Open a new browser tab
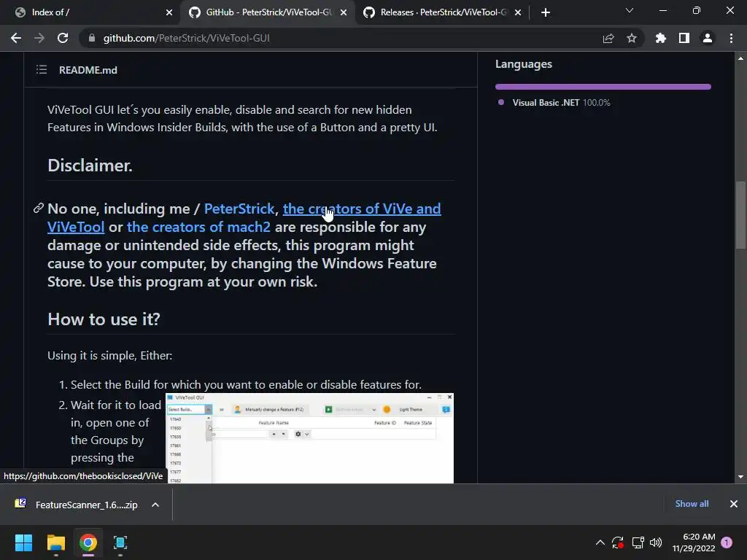 click(x=546, y=12)
